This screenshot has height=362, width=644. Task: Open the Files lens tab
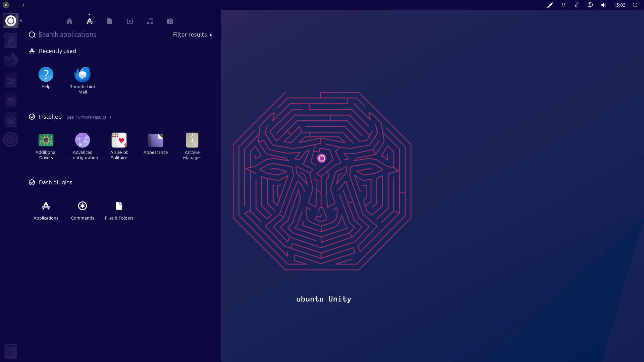click(x=110, y=21)
